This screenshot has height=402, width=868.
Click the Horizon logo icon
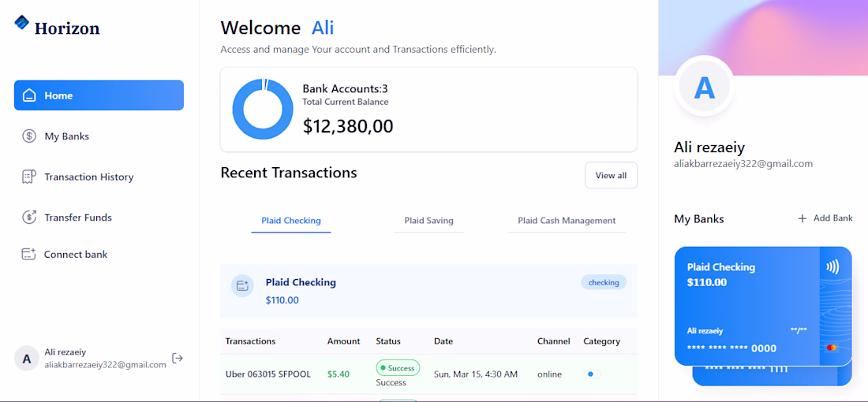[21, 23]
